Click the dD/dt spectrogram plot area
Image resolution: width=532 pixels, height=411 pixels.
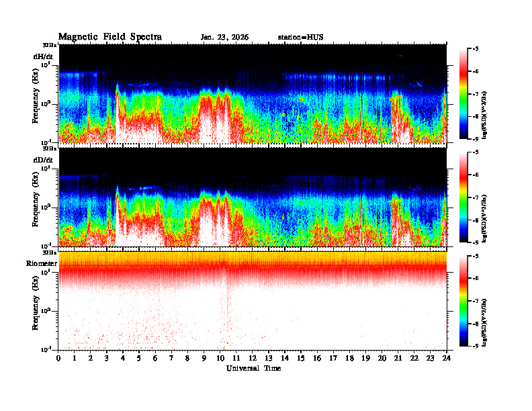253,197
